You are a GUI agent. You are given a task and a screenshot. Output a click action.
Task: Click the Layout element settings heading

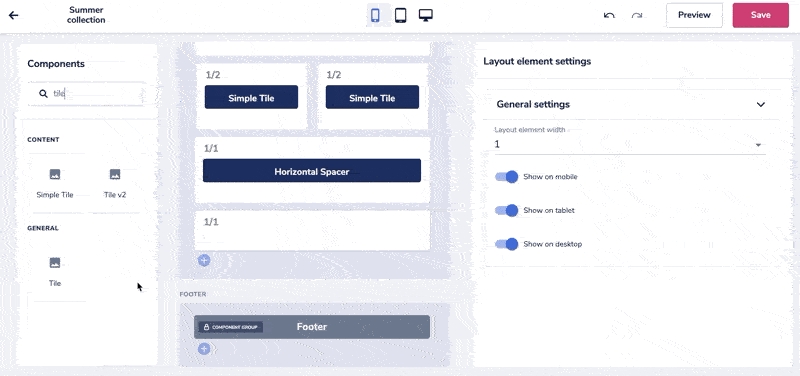[x=537, y=61]
